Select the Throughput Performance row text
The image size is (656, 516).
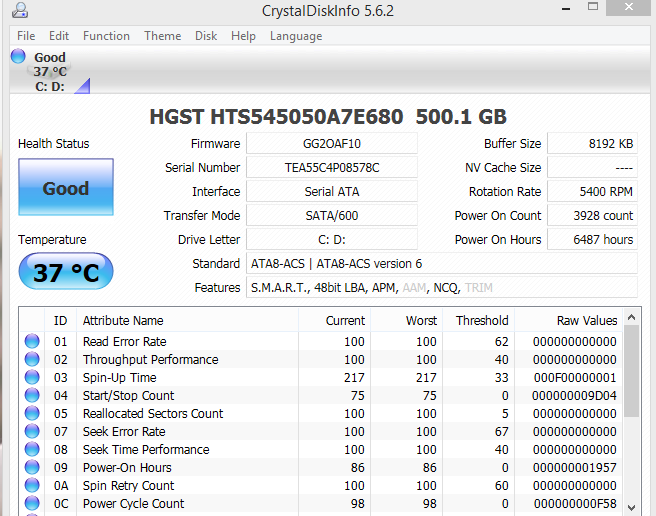(150, 359)
